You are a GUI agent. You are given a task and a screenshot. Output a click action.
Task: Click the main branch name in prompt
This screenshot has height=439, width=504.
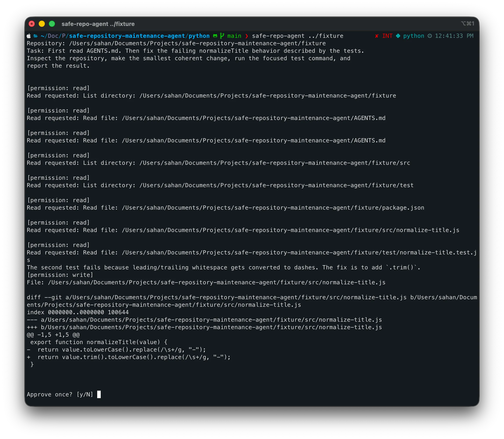234,36
